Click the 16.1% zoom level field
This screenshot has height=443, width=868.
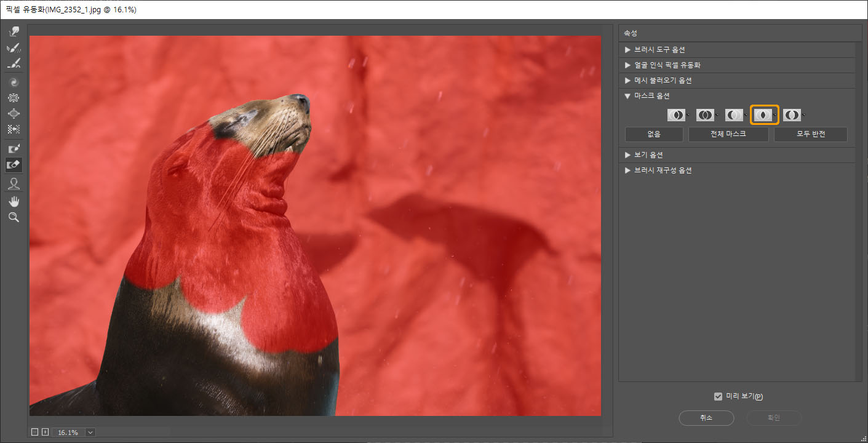[x=68, y=433]
